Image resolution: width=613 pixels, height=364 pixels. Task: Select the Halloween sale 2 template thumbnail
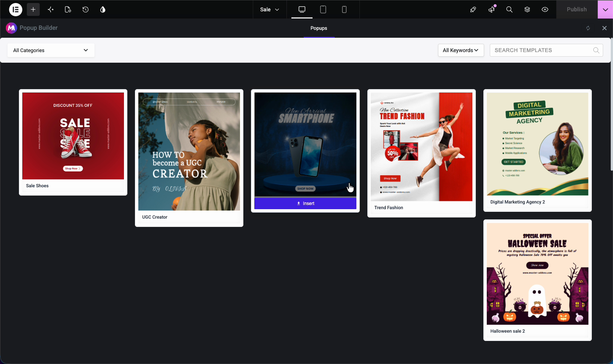tap(537, 274)
